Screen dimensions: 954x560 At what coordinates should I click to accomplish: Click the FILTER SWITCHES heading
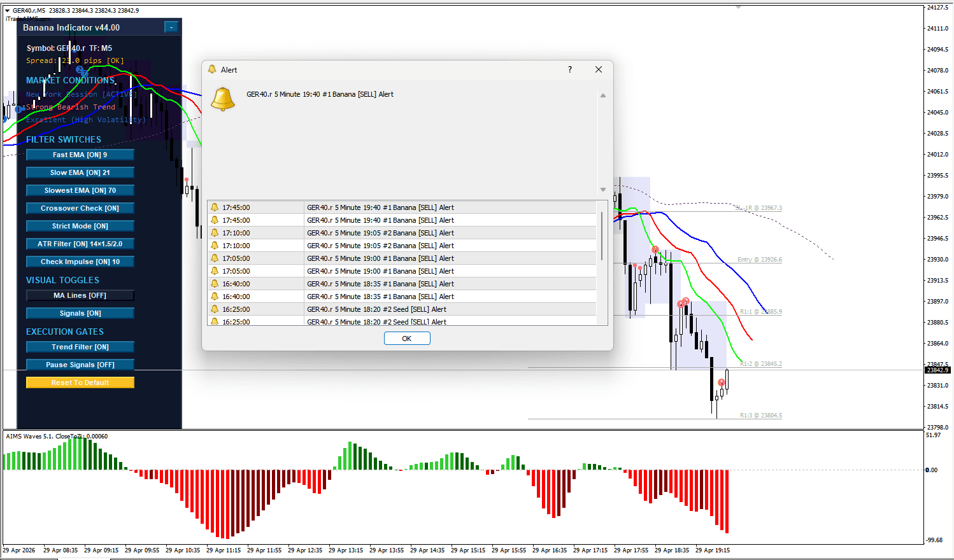click(64, 139)
